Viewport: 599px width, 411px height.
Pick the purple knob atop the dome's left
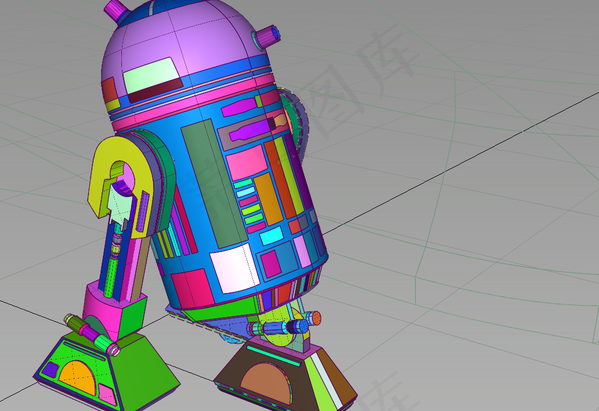point(116,11)
